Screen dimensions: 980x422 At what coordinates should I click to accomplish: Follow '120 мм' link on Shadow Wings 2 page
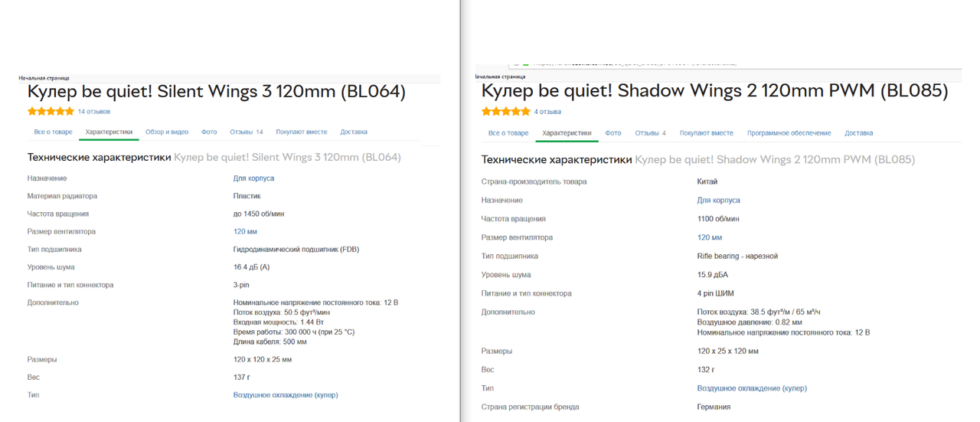coord(710,237)
